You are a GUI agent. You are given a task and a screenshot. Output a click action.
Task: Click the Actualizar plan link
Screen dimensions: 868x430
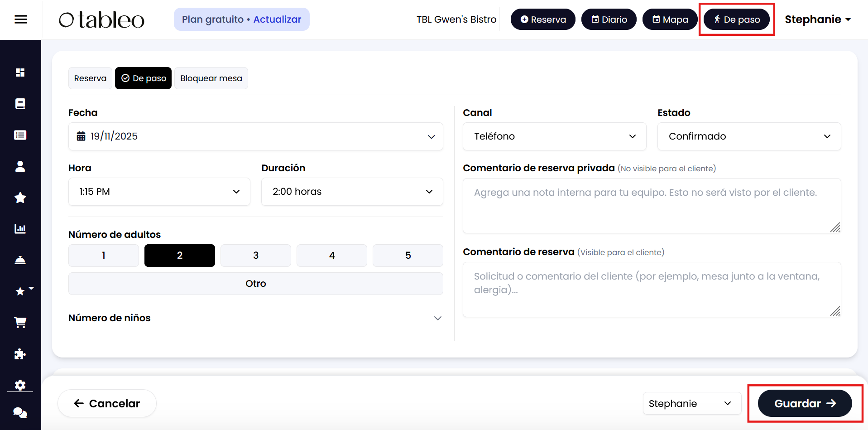click(x=277, y=19)
